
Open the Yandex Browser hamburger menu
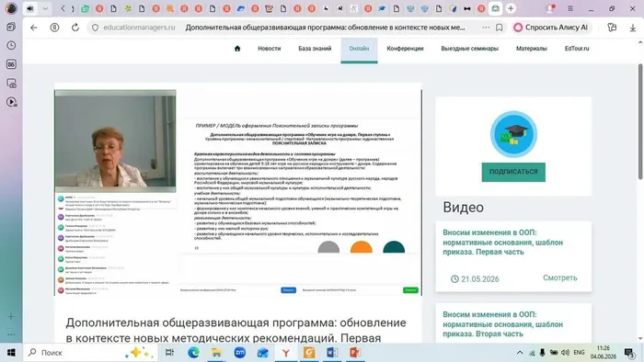570,8
